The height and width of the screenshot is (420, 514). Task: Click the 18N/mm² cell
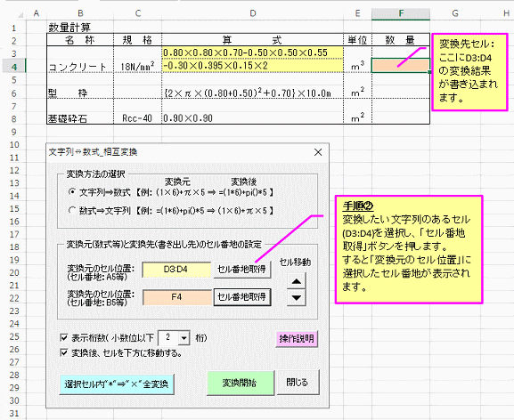138,66
